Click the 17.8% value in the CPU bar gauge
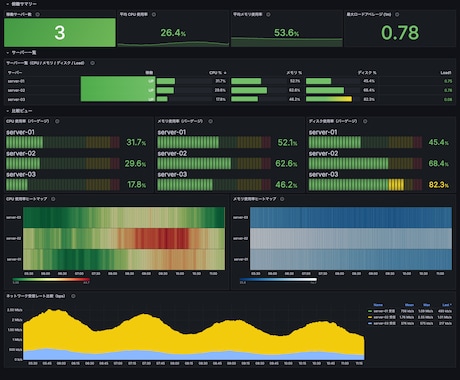 pyautogui.click(x=136, y=185)
